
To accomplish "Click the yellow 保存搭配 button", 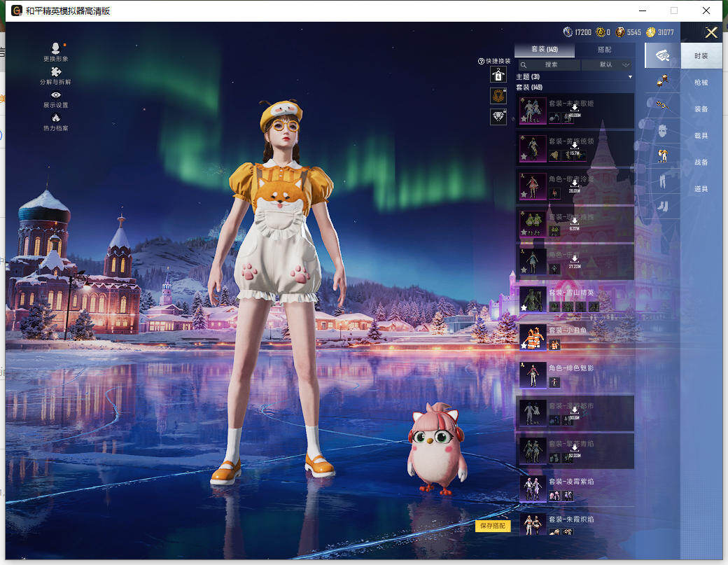I will coord(493,526).
